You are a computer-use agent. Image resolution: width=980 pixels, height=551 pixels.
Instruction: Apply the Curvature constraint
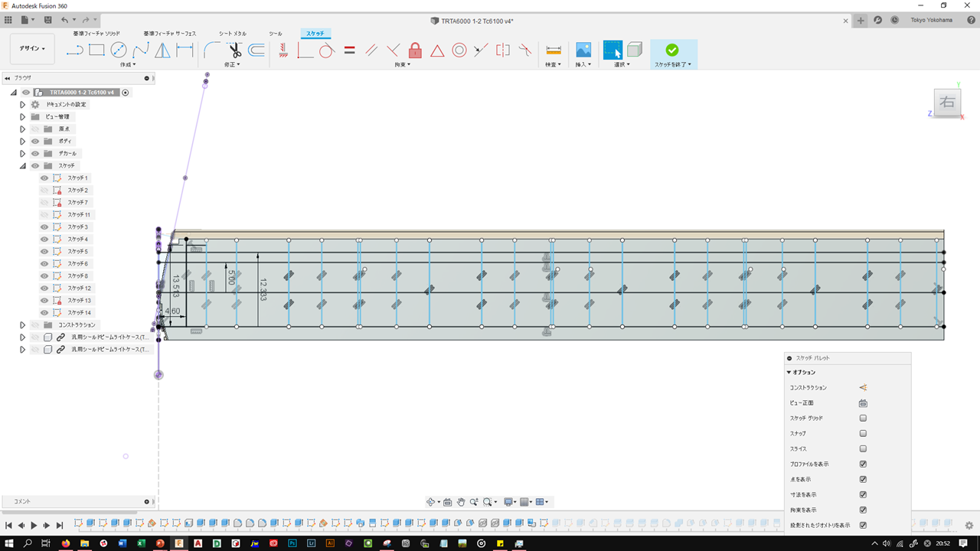click(x=525, y=51)
